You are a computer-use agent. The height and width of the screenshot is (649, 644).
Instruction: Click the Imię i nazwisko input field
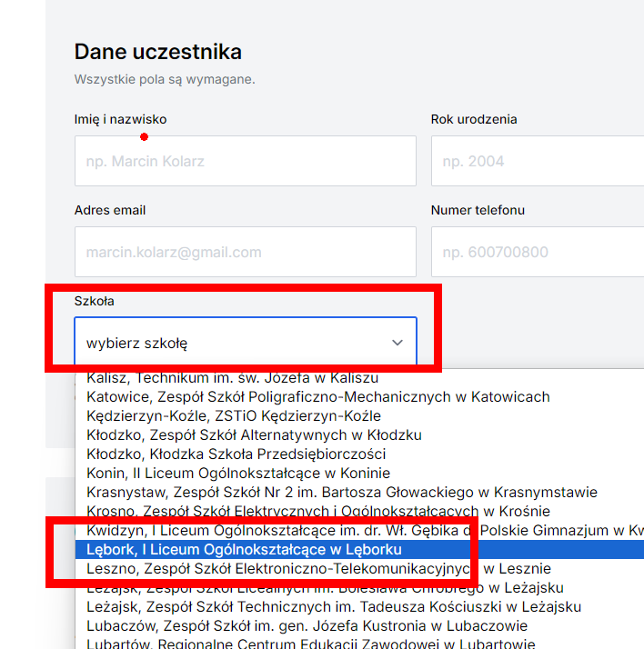[x=245, y=161]
